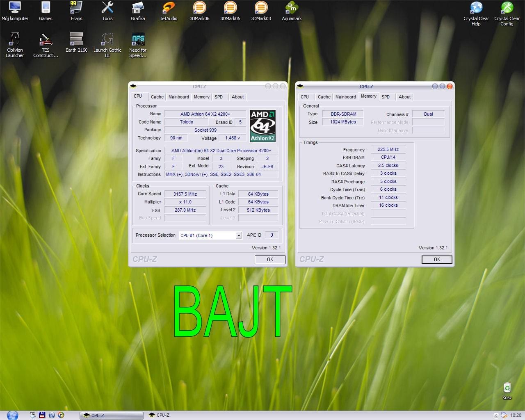Click the Level 2 cache value 512 KBytes
Screen dimensions: 525x420
click(x=258, y=210)
